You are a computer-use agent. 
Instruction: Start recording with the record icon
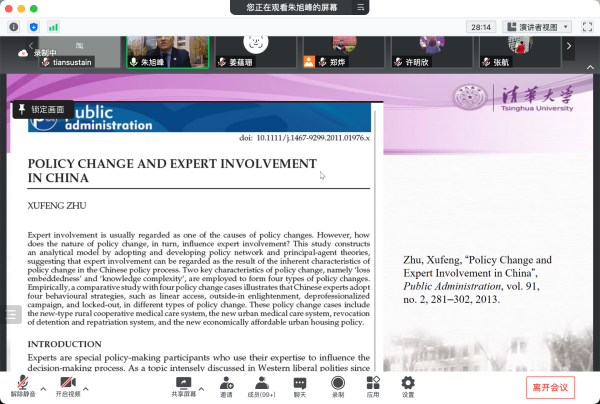(337, 384)
